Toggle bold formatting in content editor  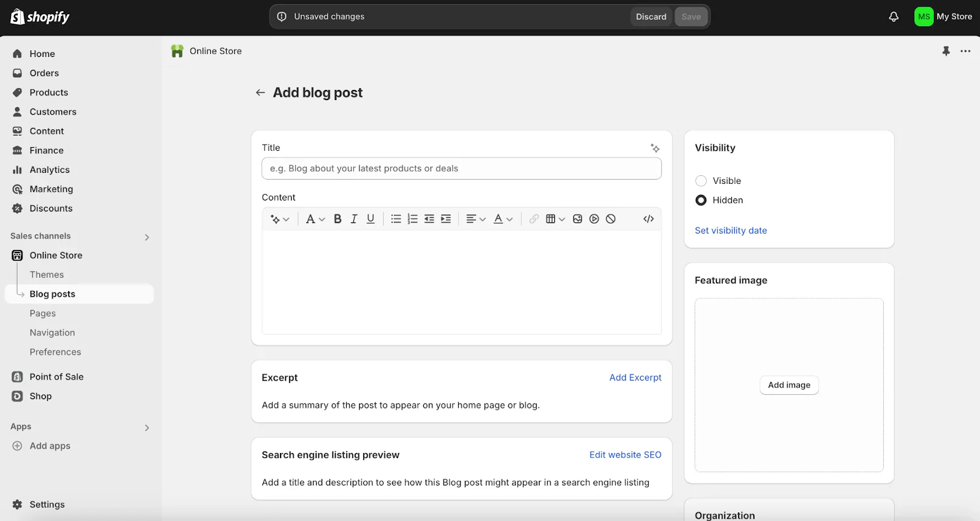click(x=337, y=219)
